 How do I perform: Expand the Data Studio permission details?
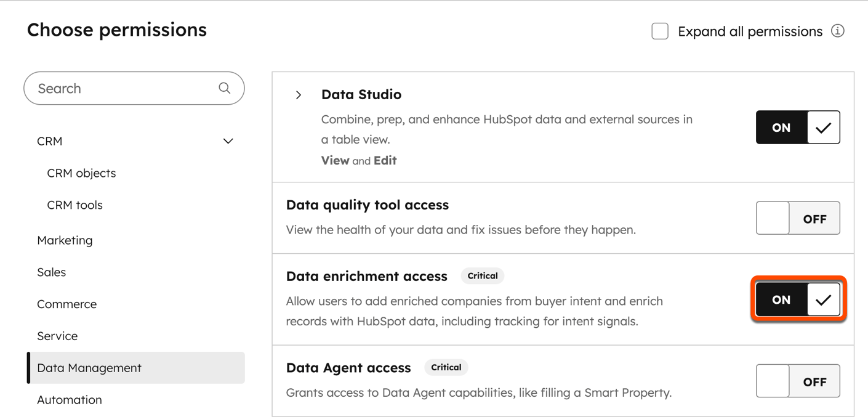[x=299, y=94]
